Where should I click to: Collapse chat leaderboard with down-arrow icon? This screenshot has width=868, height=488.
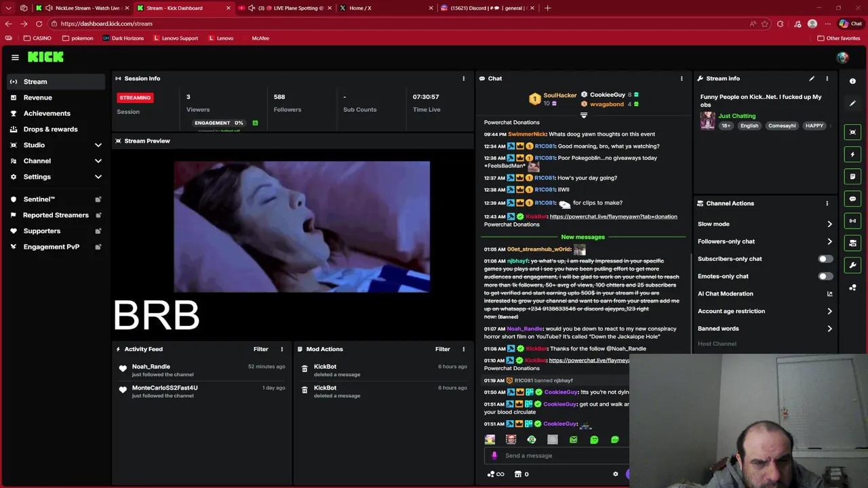pyautogui.click(x=583, y=115)
